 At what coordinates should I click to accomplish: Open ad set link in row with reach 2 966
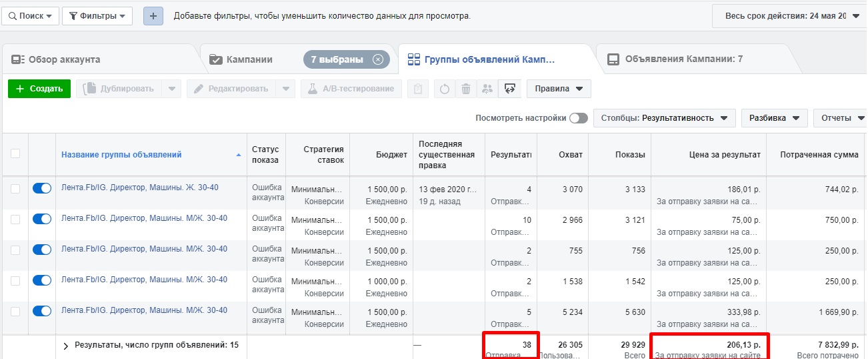pos(144,218)
